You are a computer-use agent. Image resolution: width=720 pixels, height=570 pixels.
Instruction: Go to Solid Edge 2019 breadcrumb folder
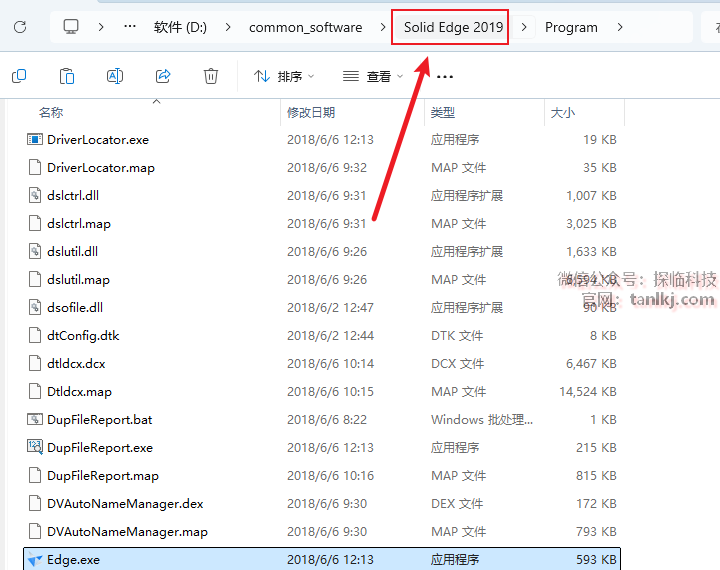(x=453, y=27)
